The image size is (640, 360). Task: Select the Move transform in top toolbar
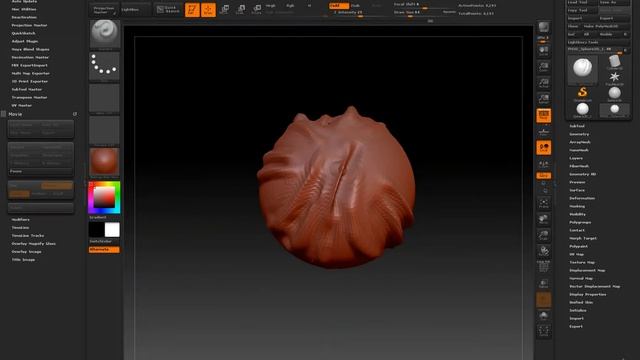224,10
